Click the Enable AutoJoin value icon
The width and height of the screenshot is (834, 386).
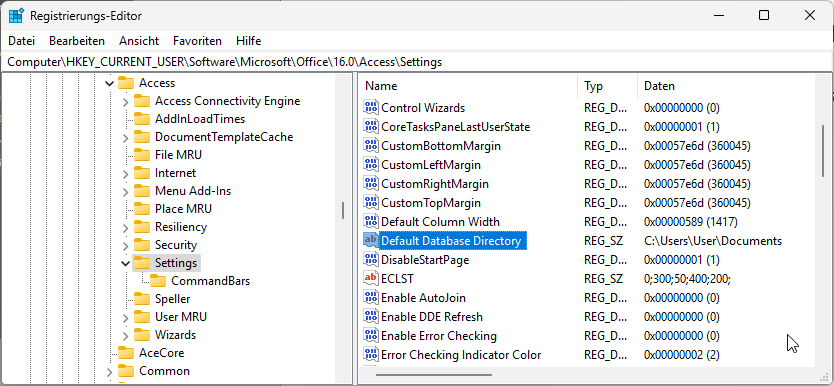tap(370, 298)
